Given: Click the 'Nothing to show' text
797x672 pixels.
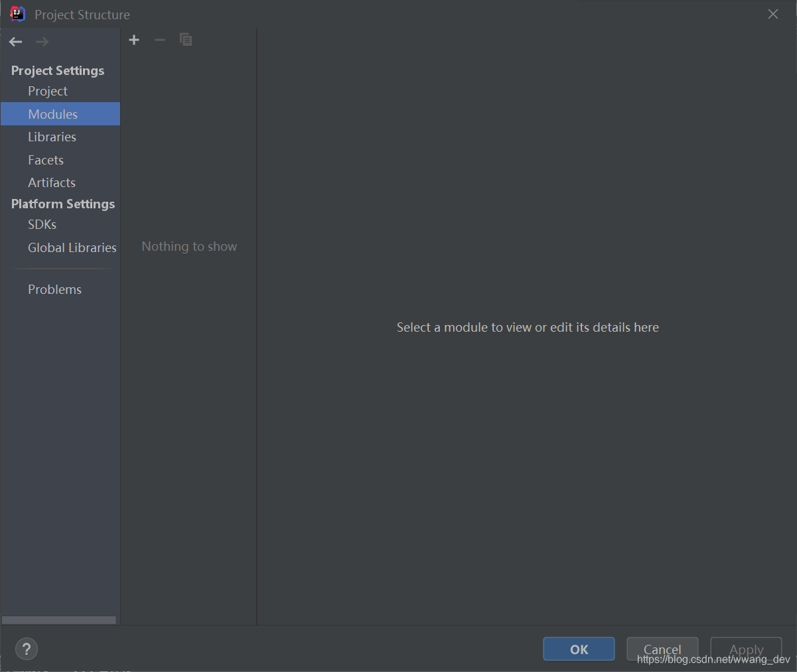Looking at the screenshot, I should [189, 247].
